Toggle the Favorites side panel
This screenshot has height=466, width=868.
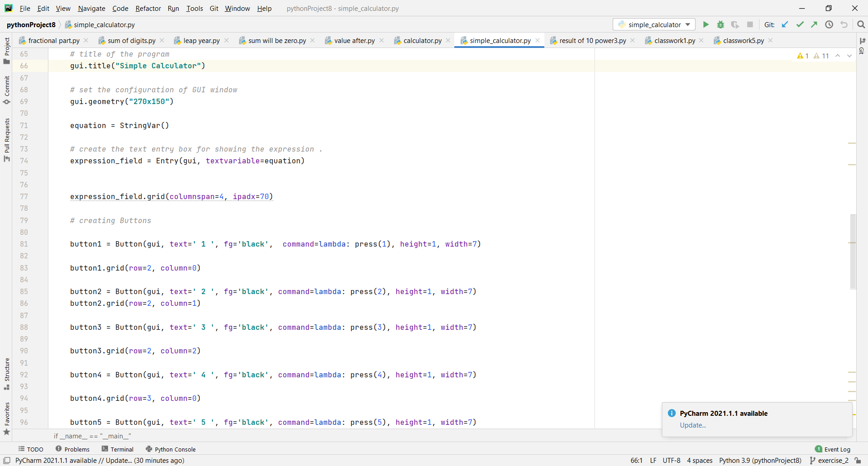(x=6, y=419)
